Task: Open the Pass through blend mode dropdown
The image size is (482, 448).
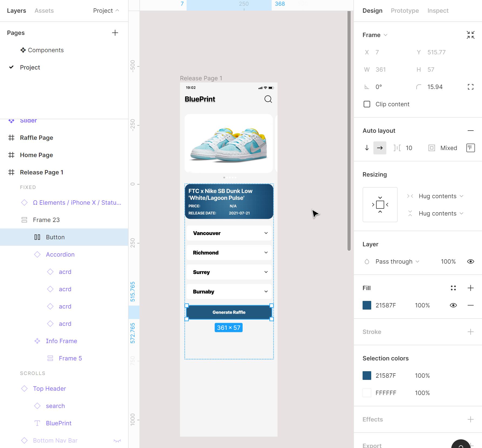Action: (x=397, y=261)
